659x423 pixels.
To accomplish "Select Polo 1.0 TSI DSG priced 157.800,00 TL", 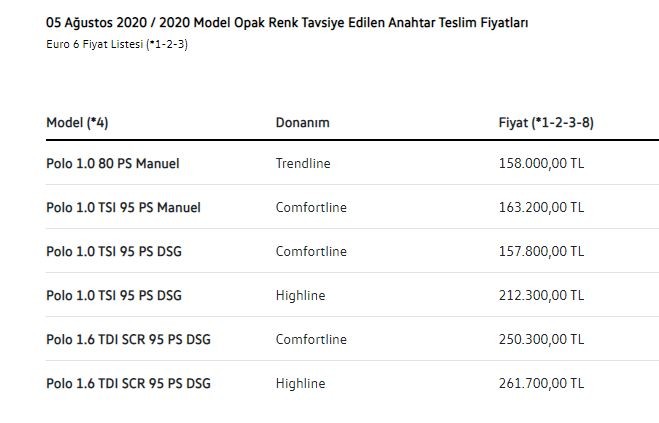I will pyautogui.click(x=114, y=251).
